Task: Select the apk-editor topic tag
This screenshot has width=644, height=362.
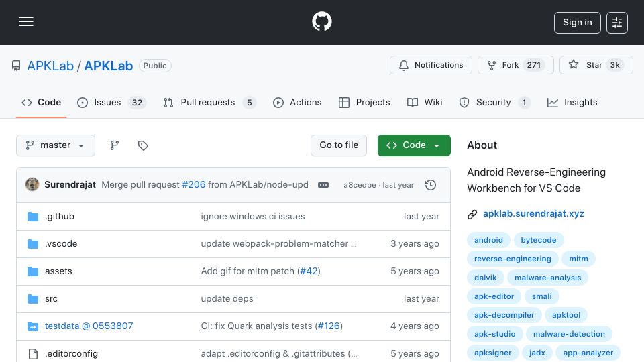Action: tap(494, 297)
